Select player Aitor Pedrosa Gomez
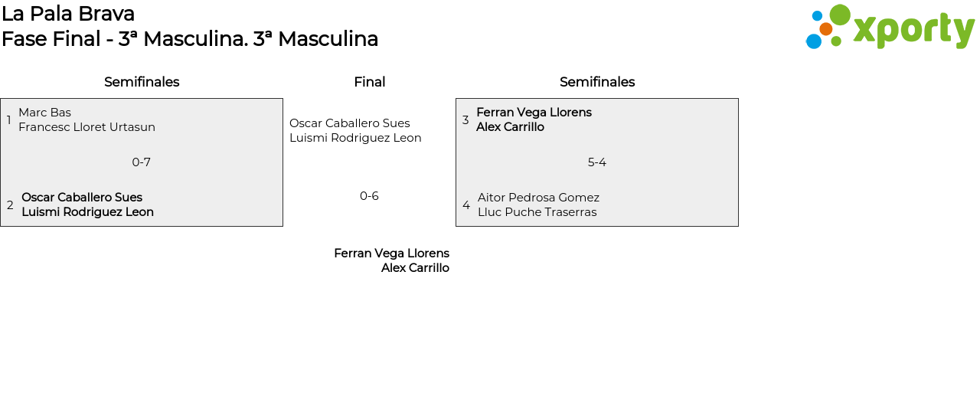This screenshot has width=980, height=419. tap(538, 198)
